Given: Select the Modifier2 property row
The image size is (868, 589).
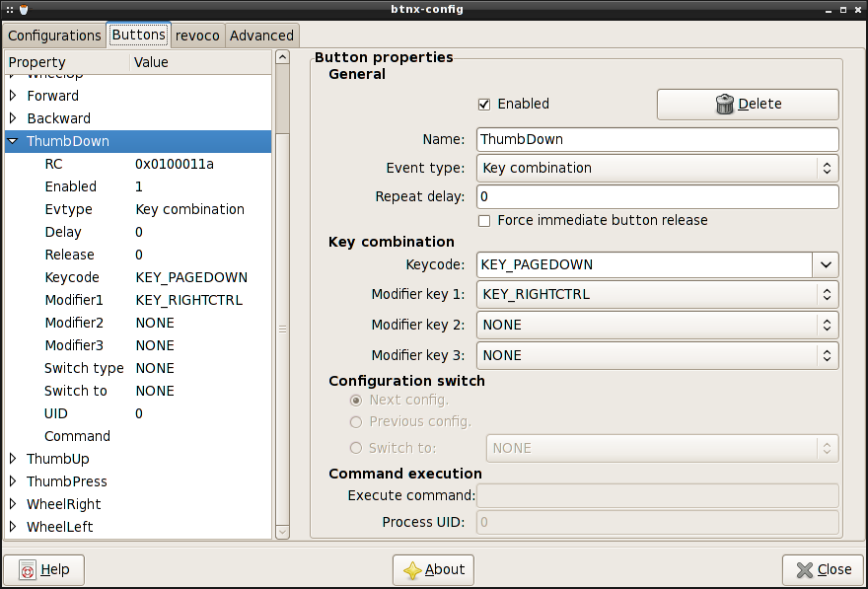Looking at the screenshot, I should pyautogui.click(x=138, y=323).
